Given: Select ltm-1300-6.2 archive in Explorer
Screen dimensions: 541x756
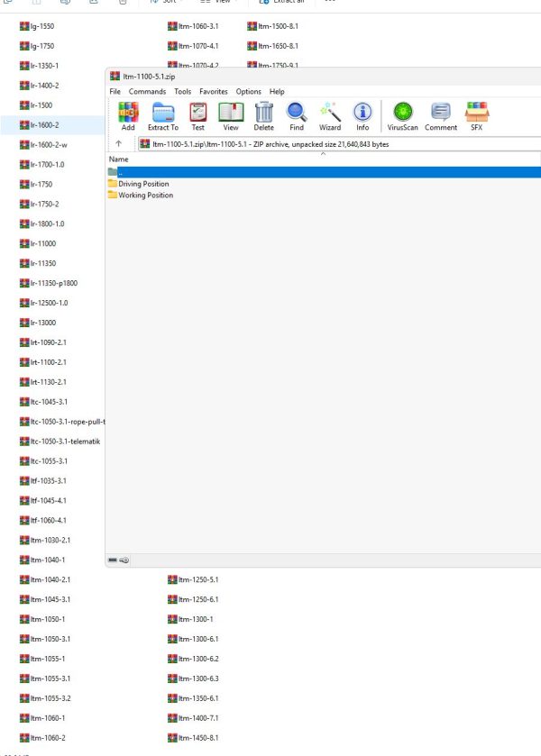Looking at the screenshot, I should [193, 659].
